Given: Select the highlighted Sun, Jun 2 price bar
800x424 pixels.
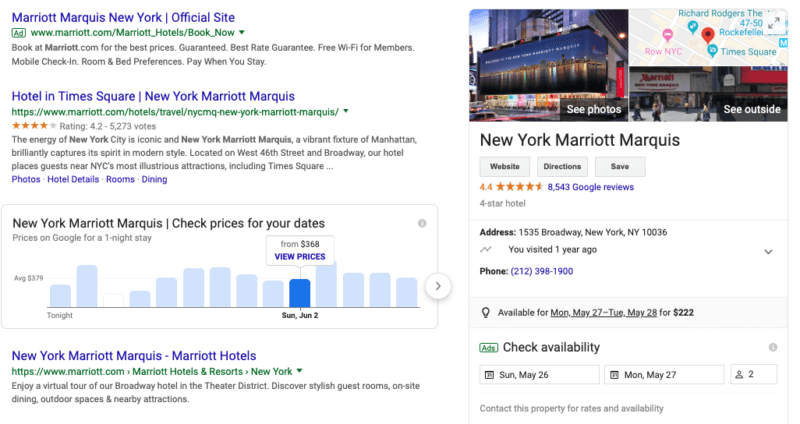Looking at the screenshot, I should 299,293.
